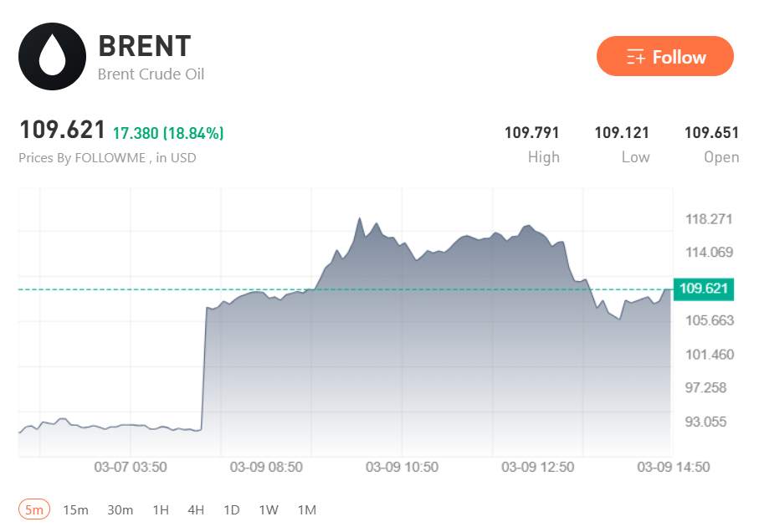Open the 1M monthly chart

pos(306,509)
